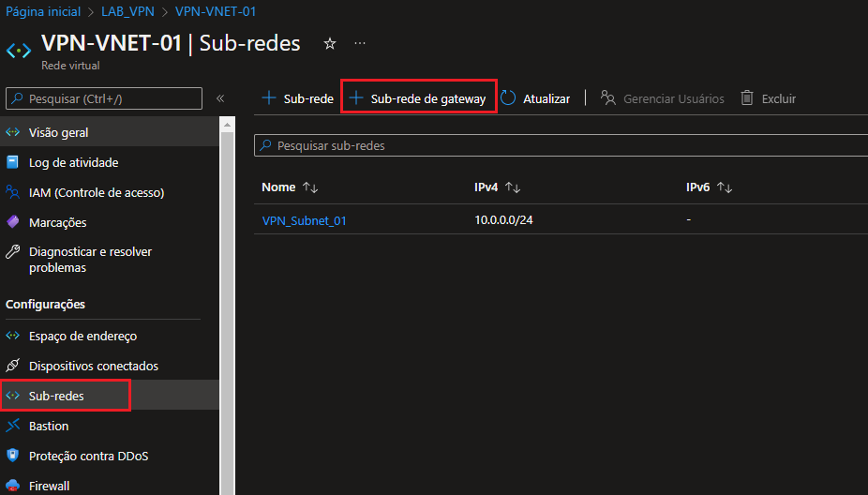868x495 pixels.
Task: Open Marcações tag icon item
Action: pyautogui.click(x=57, y=222)
